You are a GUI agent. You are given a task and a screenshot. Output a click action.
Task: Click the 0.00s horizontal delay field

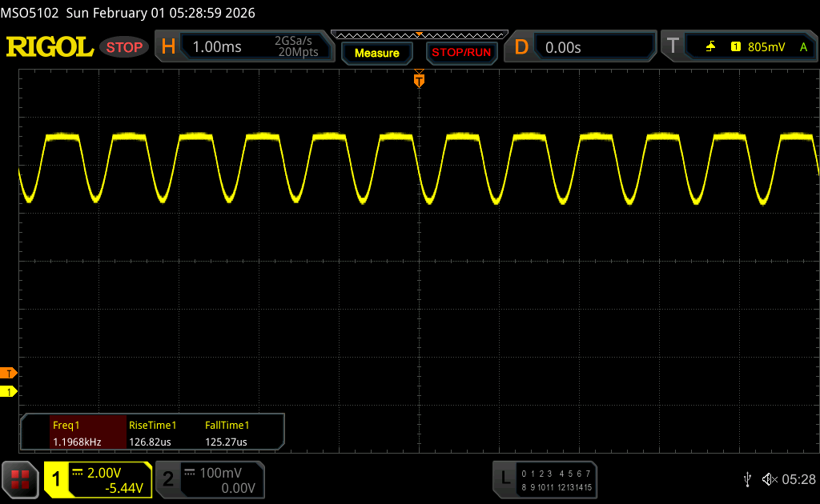[x=563, y=47]
